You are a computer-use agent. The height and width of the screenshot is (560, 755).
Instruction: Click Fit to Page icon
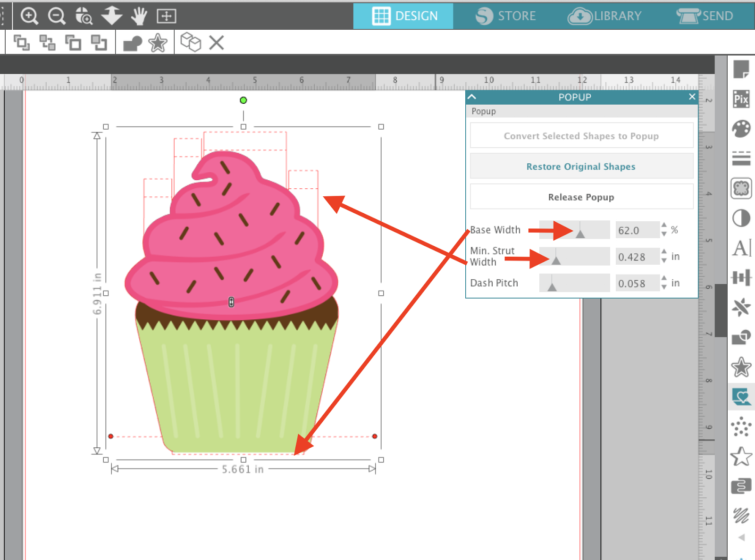(166, 16)
